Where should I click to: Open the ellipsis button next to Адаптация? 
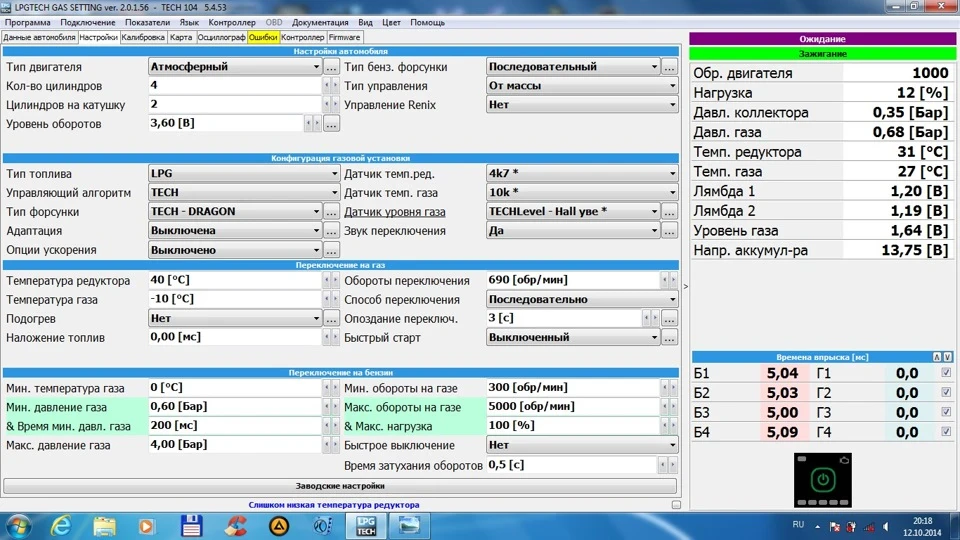pyautogui.click(x=331, y=231)
